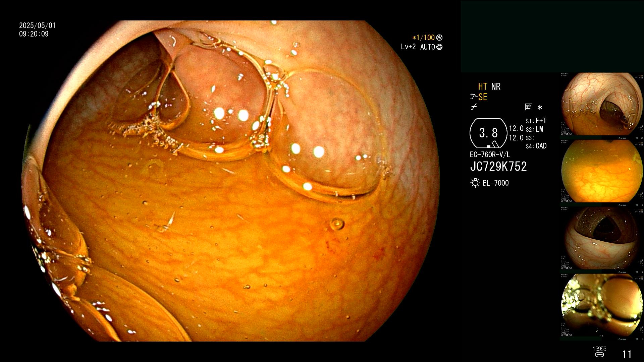Select the HT indicator label

[483, 86]
